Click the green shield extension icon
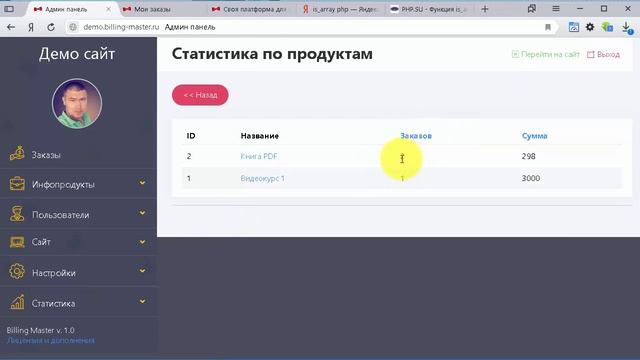Screen dimensions: 640x360 (x=607, y=27)
